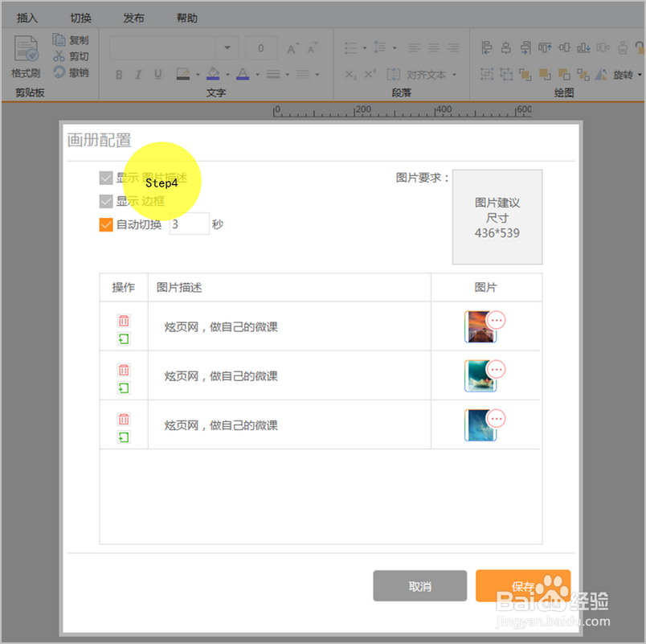646x644 pixels.
Task: Click the fill color bucket swatch
Action: click(213, 74)
